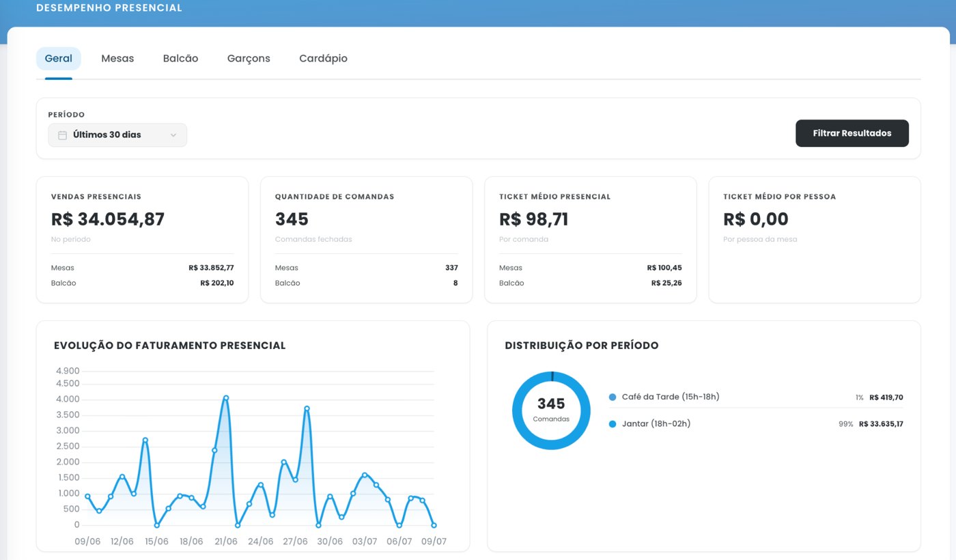Viewport: 956px width, 560px height.
Task: Click the R$ 34.054,87 sales value
Action: tap(108, 219)
